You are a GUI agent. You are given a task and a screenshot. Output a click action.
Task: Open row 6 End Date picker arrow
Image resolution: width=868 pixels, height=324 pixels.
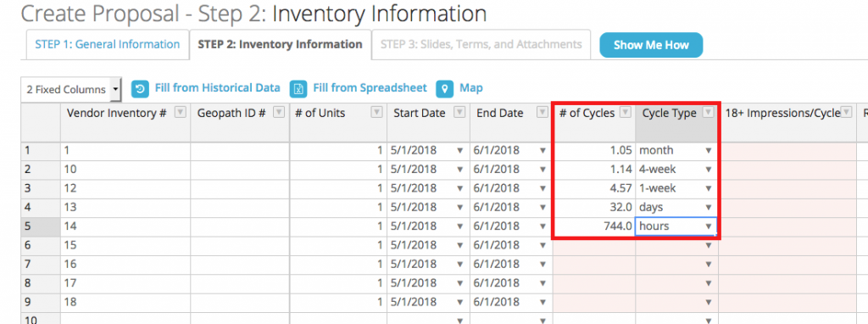(x=542, y=245)
